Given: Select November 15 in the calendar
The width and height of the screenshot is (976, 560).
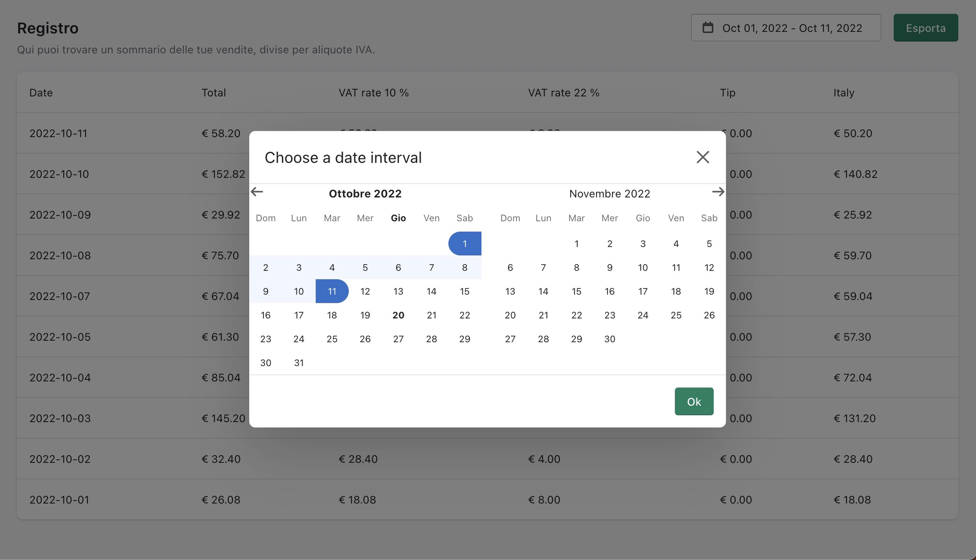Looking at the screenshot, I should tap(576, 291).
